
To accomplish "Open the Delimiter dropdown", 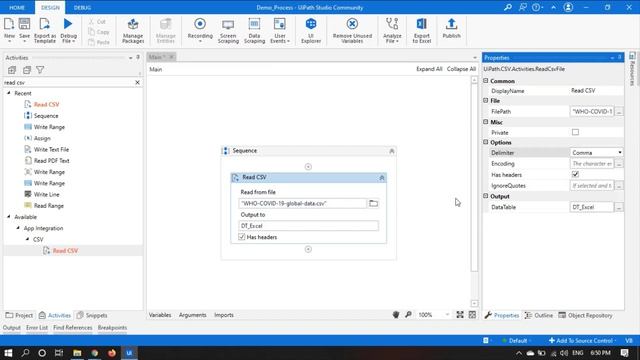I will click(620, 153).
